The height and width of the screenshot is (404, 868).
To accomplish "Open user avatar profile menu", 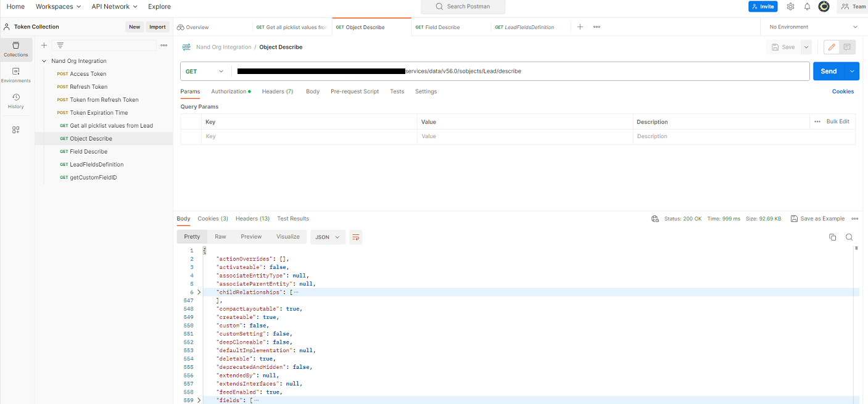I will 824,6.
